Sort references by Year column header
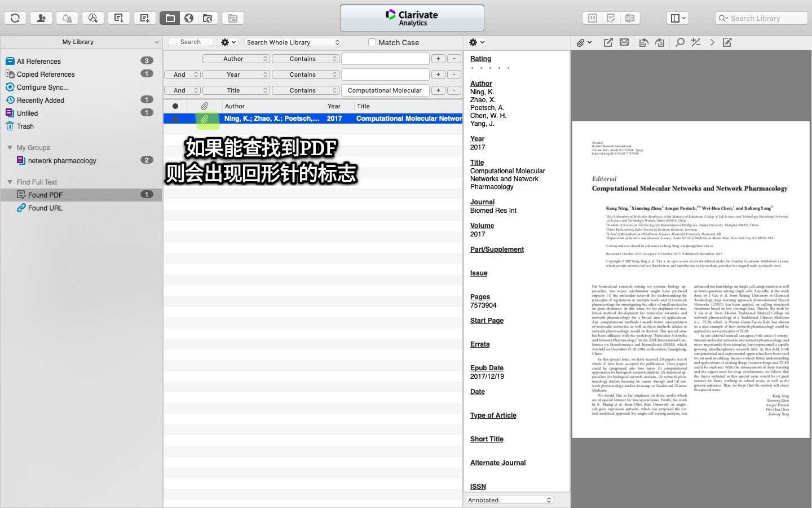The image size is (812, 508). 339,106
